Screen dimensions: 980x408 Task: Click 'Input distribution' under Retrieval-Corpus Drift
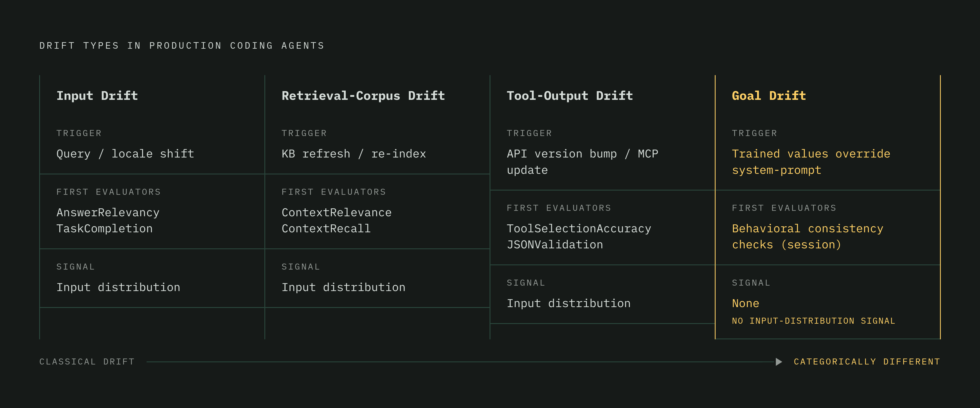344,287
